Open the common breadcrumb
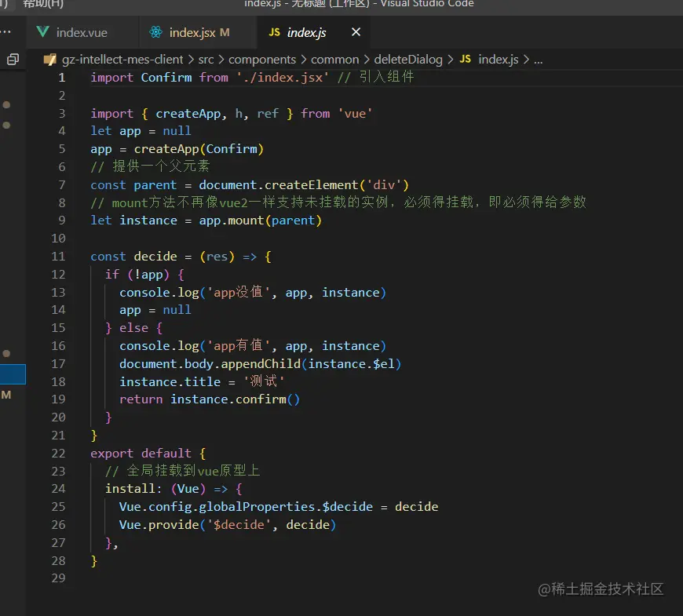 pos(335,59)
